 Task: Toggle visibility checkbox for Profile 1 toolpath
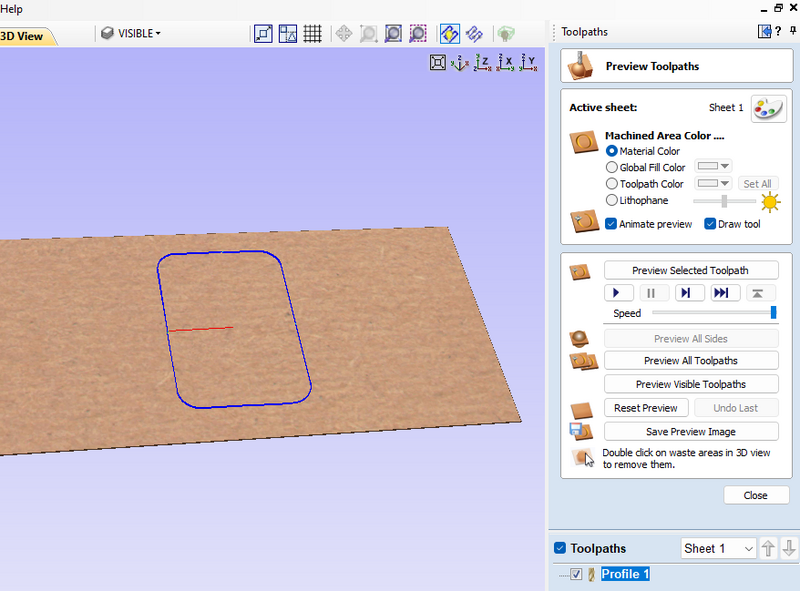point(576,574)
